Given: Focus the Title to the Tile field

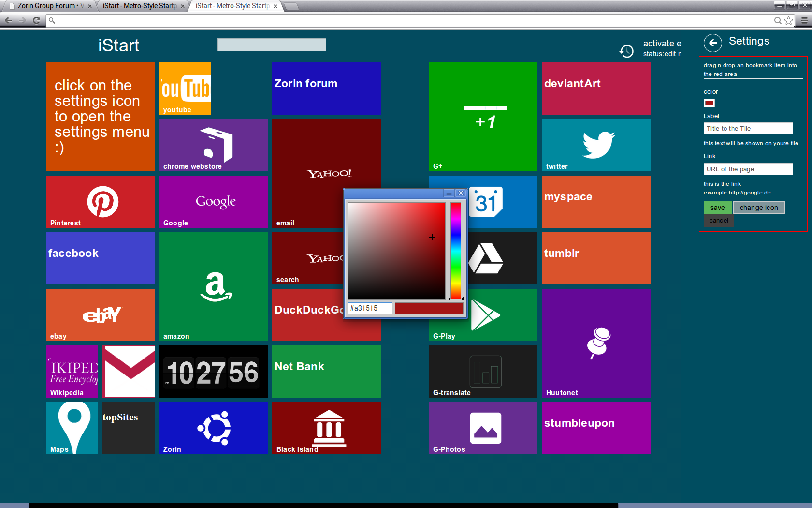Looking at the screenshot, I should pos(748,129).
